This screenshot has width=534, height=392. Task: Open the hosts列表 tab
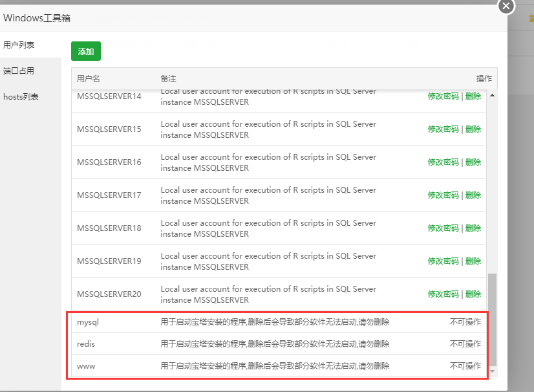pyautogui.click(x=21, y=97)
